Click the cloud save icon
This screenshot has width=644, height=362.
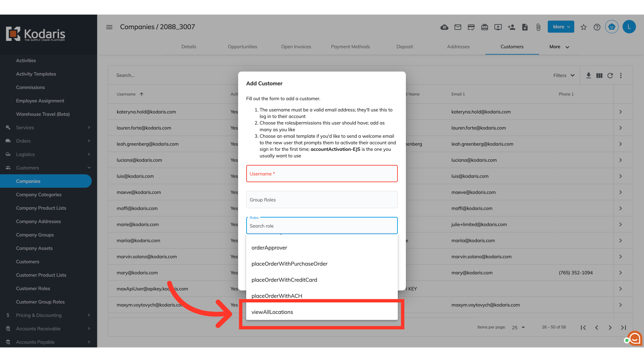[444, 27]
